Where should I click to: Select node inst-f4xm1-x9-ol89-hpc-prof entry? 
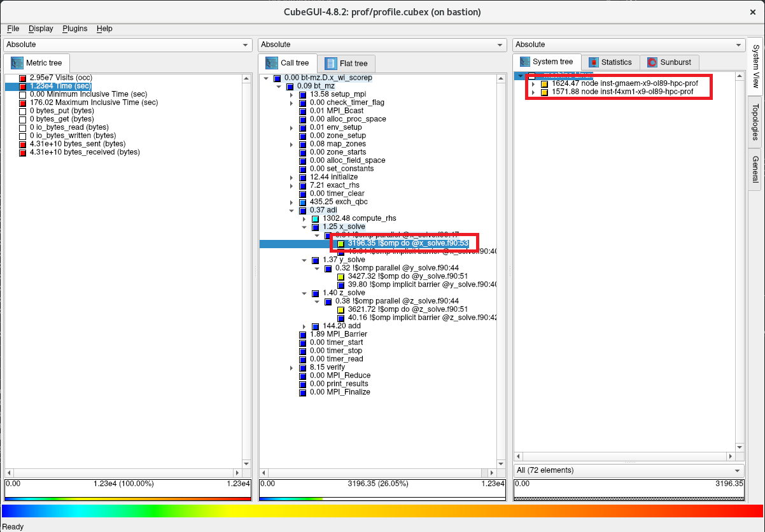click(x=622, y=92)
